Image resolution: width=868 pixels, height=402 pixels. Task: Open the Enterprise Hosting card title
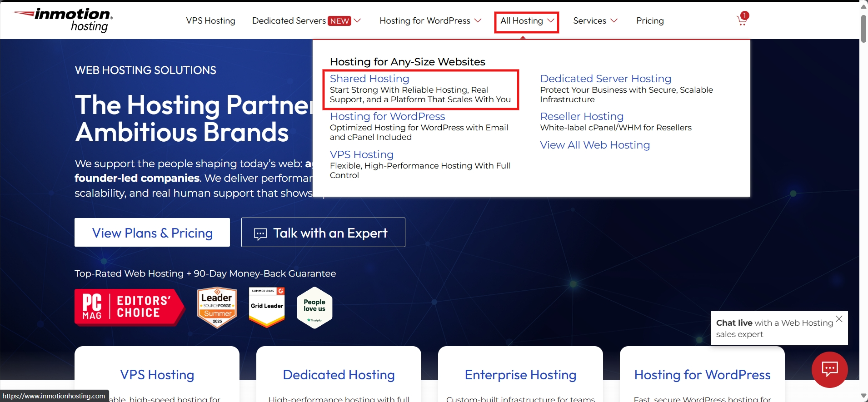(520, 375)
